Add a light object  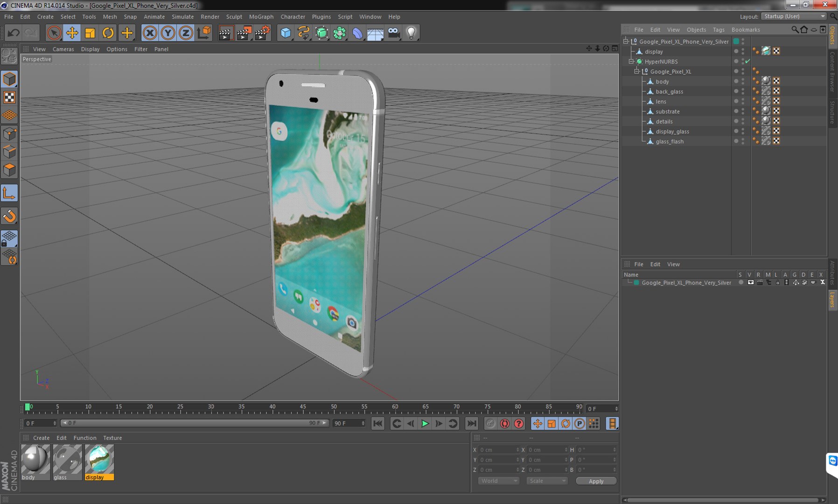pos(412,33)
